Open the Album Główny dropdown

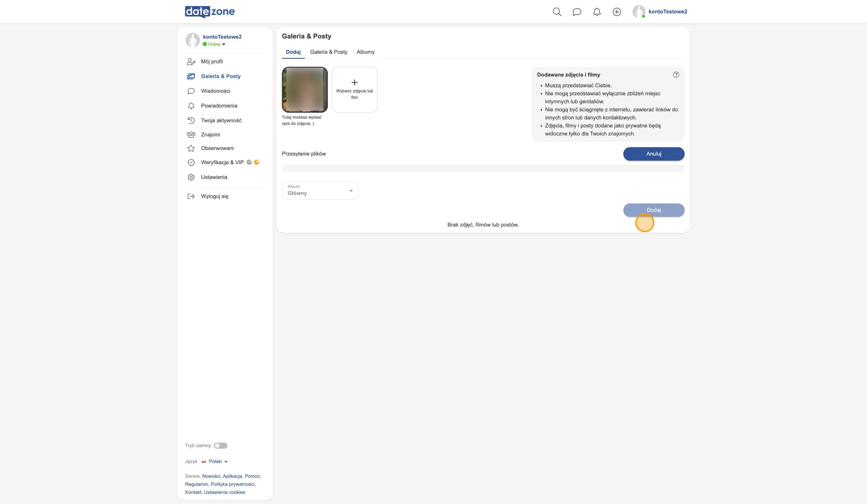pyautogui.click(x=320, y=190)
